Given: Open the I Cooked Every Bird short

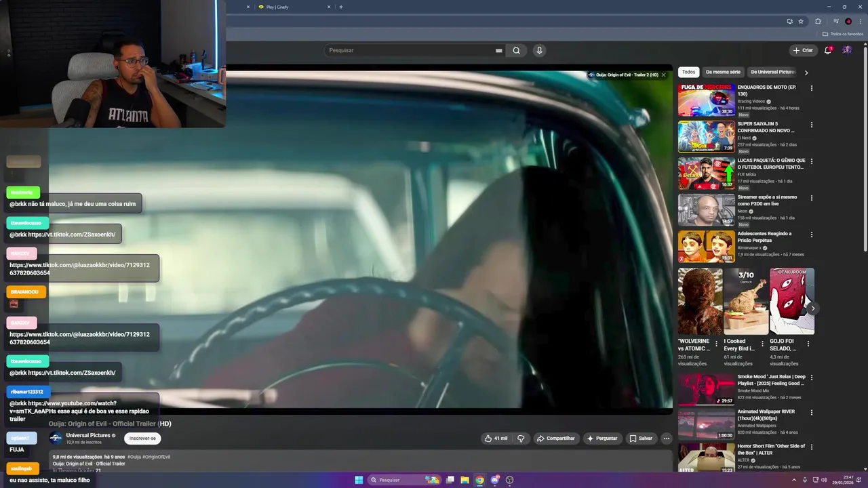Looking at the screenshot, I should pos(745,302).
